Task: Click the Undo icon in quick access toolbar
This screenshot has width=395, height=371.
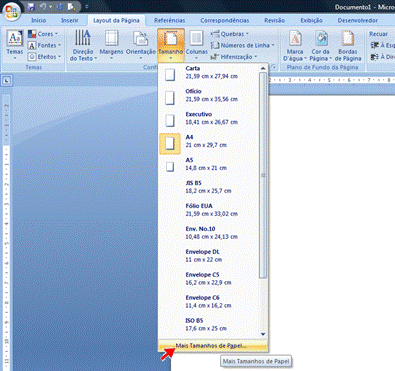Action: pos(43,7)
